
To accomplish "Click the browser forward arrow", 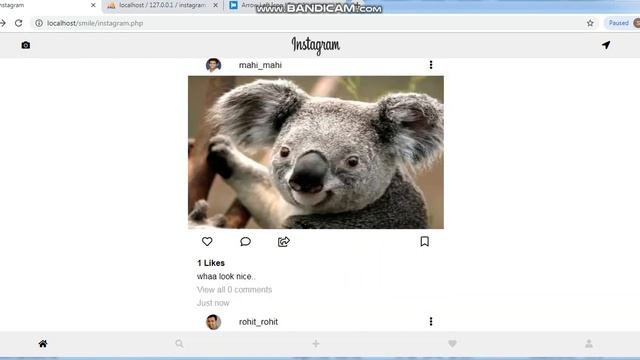I will [2, 23].
